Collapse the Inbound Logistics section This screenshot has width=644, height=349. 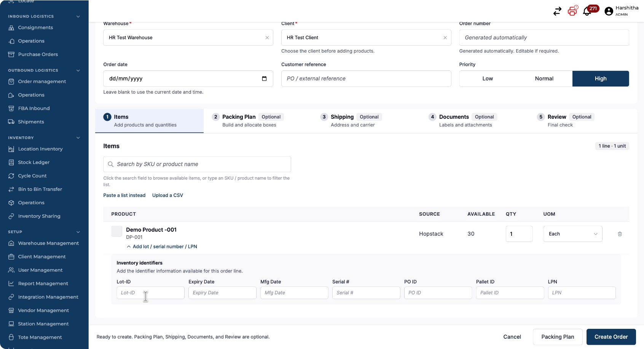[x=78, y=16]
